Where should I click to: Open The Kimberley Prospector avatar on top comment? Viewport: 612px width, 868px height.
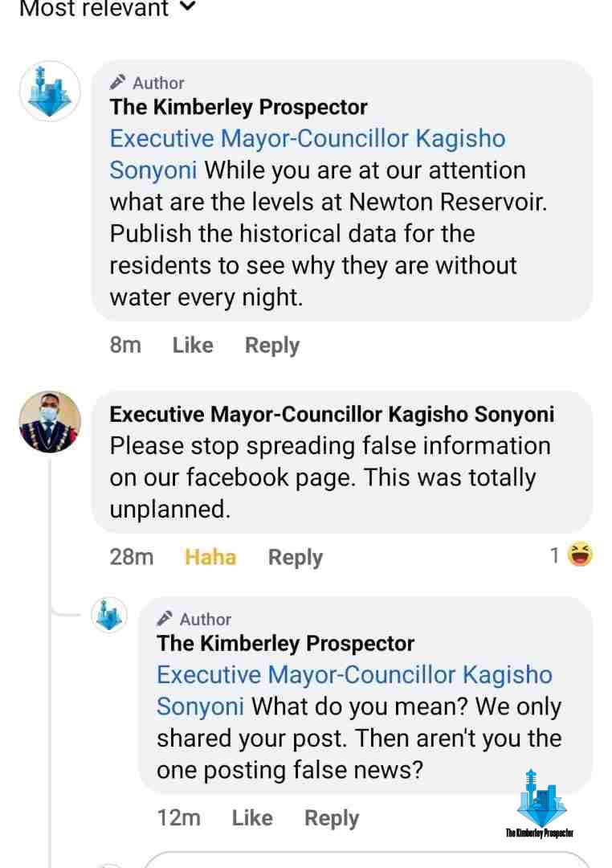coord(50,91)
